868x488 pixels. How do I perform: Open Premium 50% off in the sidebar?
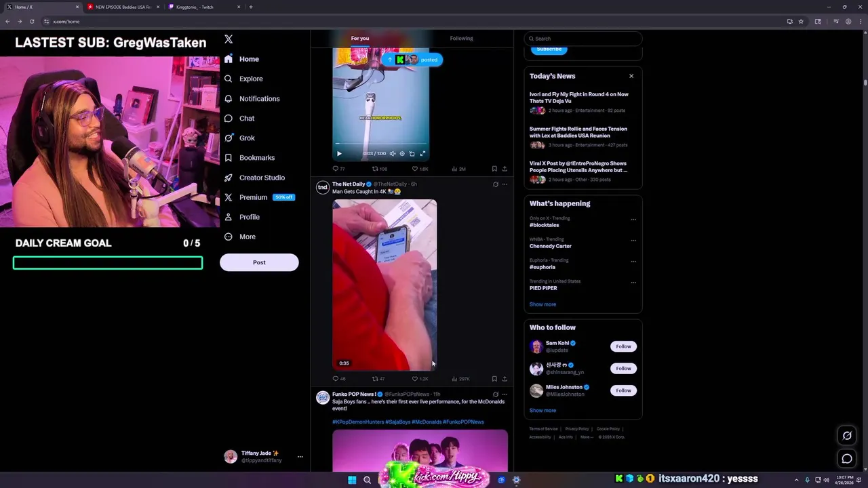click(x=259, y=197)
